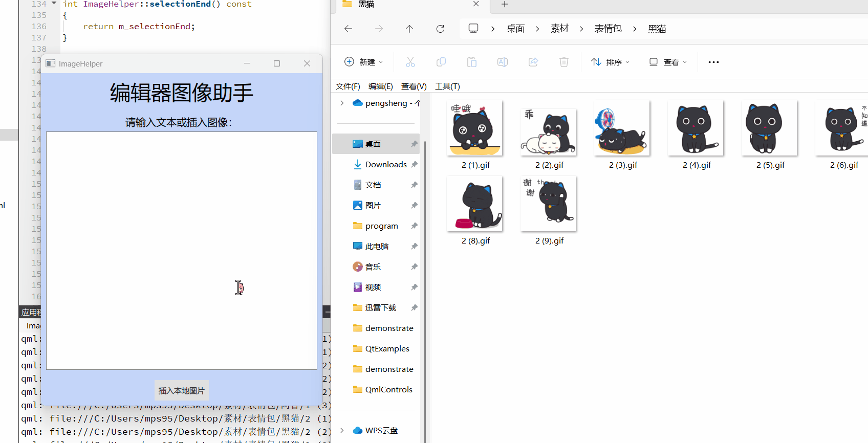Screen dimensions: 868x443
Task: Click the 图片 pin icon in navigation pane
Action: 414,205
